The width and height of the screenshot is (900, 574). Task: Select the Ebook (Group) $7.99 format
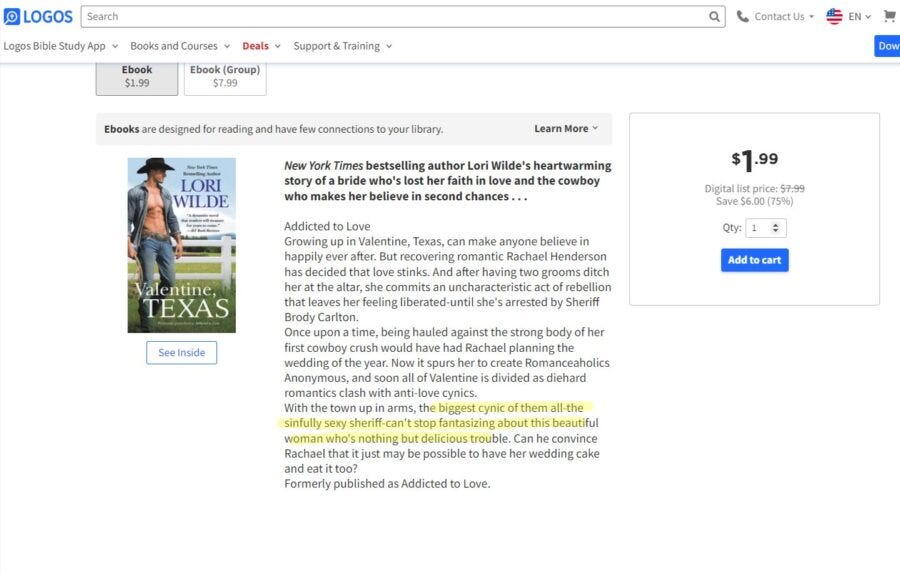tap(225, 78)
